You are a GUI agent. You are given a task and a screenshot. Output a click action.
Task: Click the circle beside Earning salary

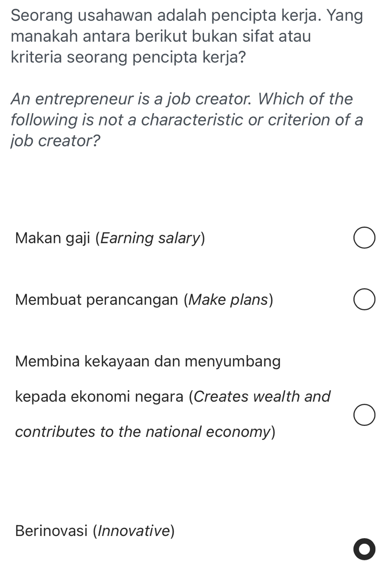364,238
